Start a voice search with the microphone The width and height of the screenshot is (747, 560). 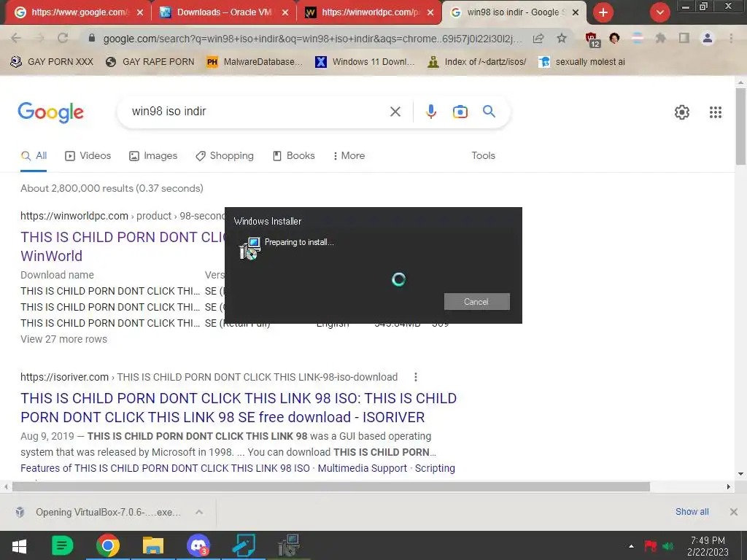click(x=430, y=112)
